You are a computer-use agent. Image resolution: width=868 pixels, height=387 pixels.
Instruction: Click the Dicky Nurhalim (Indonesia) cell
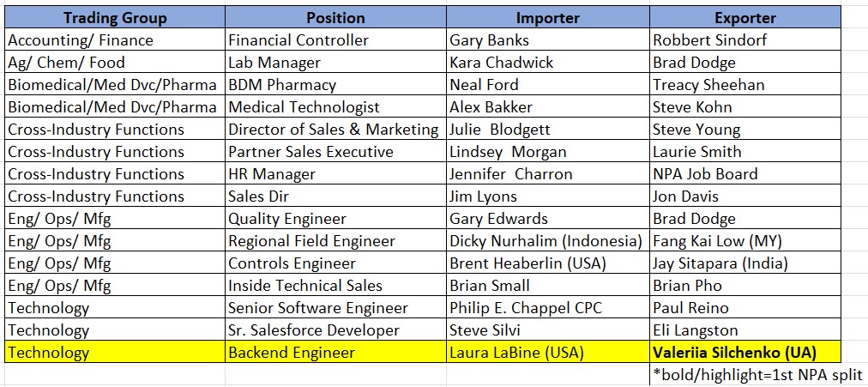tap(546, 241)
